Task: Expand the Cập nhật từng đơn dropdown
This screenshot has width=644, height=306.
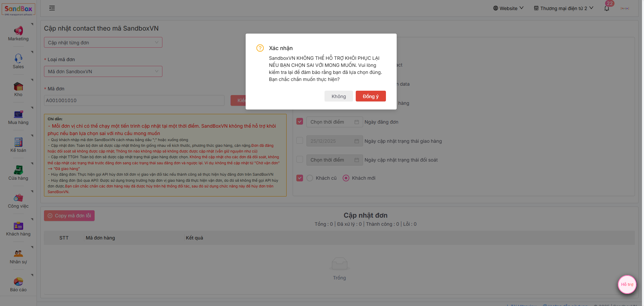Action: click(103, 43)
